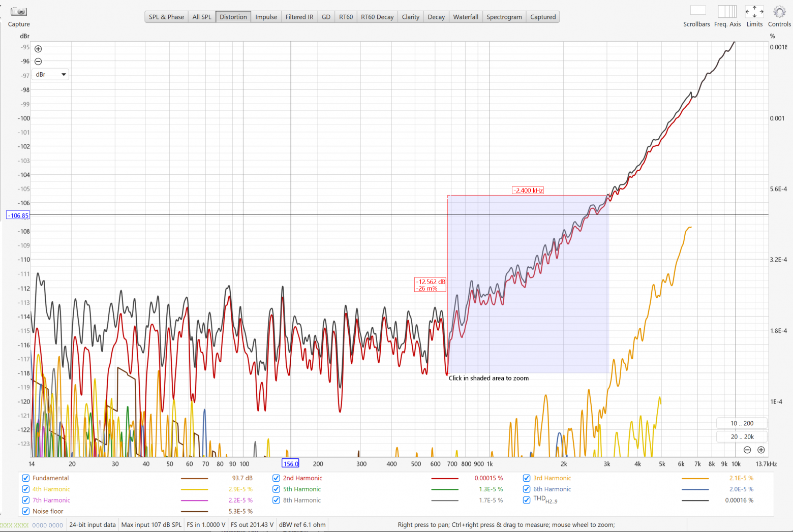793x532 pixels.
Task: Switch to the Filtered IR tab
Action: [299, 17]
